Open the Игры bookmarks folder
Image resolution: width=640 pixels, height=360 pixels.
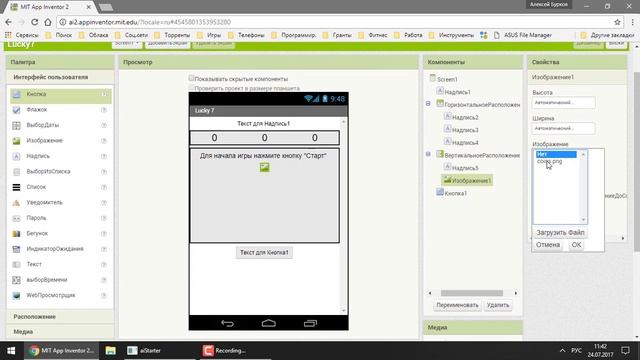(x=209, y=35)
